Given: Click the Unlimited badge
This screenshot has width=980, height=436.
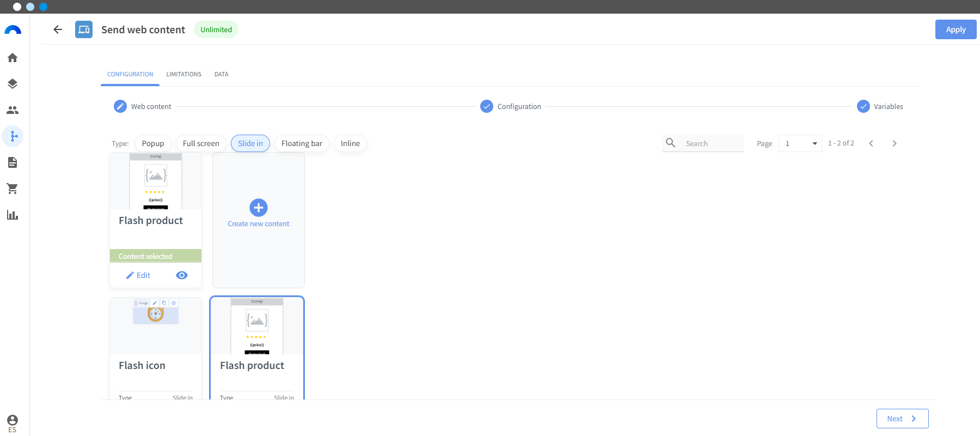Looking at the screenshot, I should [216, 29].
